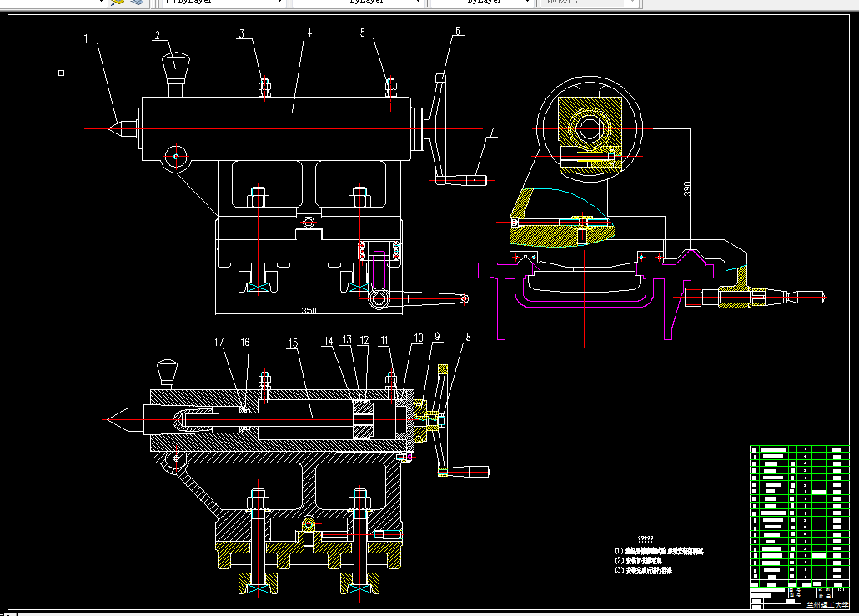This screenshot has height=616, width=859.
Task: Select part balloon number 4
Action: (309, 33)
